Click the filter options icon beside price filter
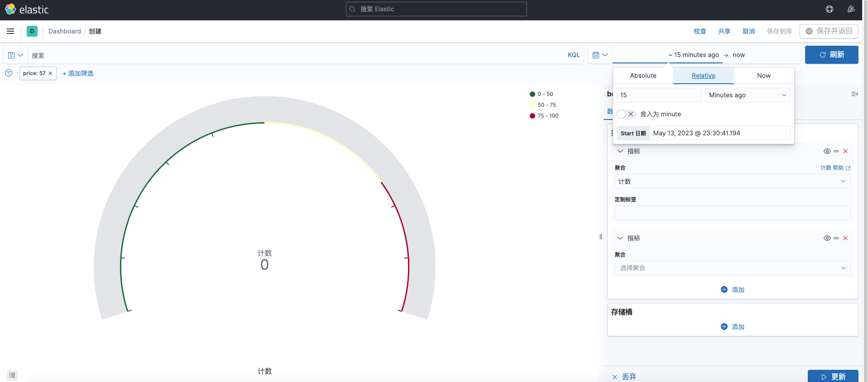The width and height of the screenshot is (868, 382). pos(9,73)
